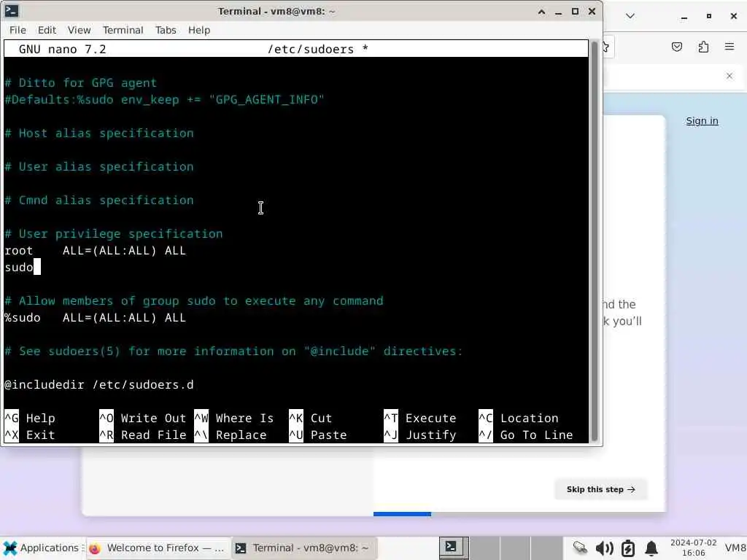Screen dimensions: 747x560
Task: Open the volume speaker tray icon
Action: tap(604, 548)
